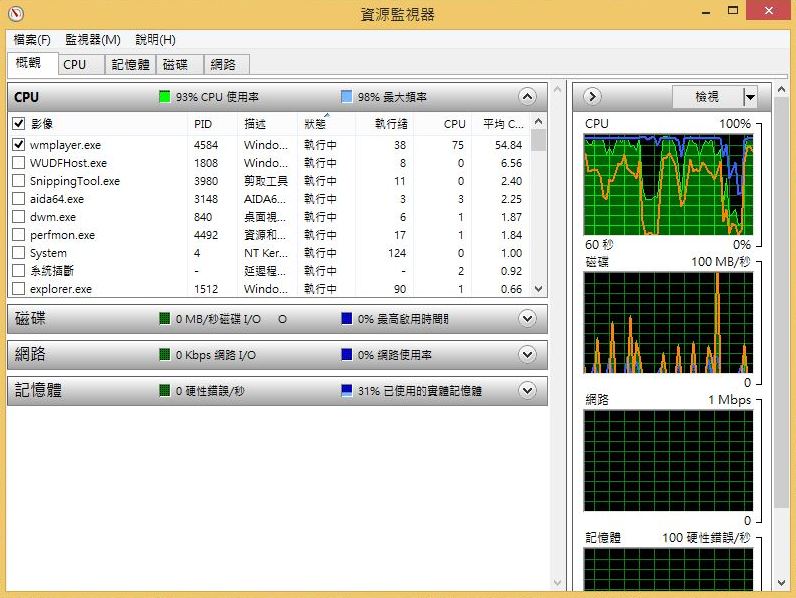Sort by the 執行緒 column header

[384, 124]
